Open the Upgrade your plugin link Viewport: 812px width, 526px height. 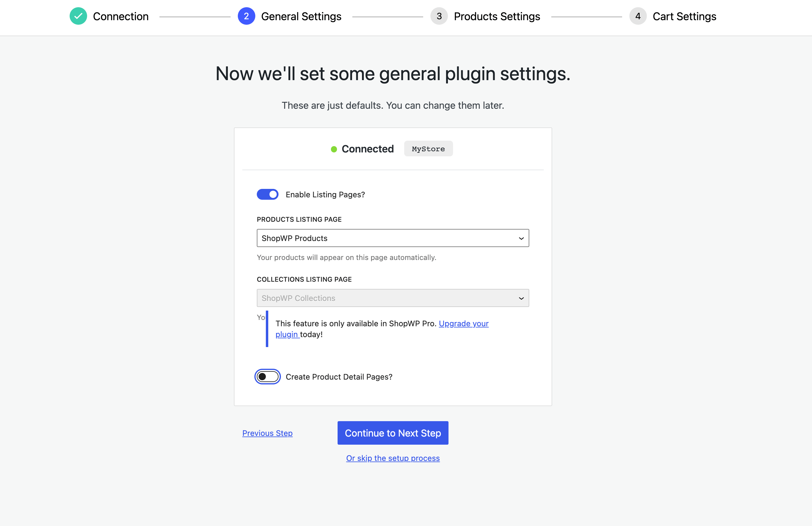click(463, 323)
